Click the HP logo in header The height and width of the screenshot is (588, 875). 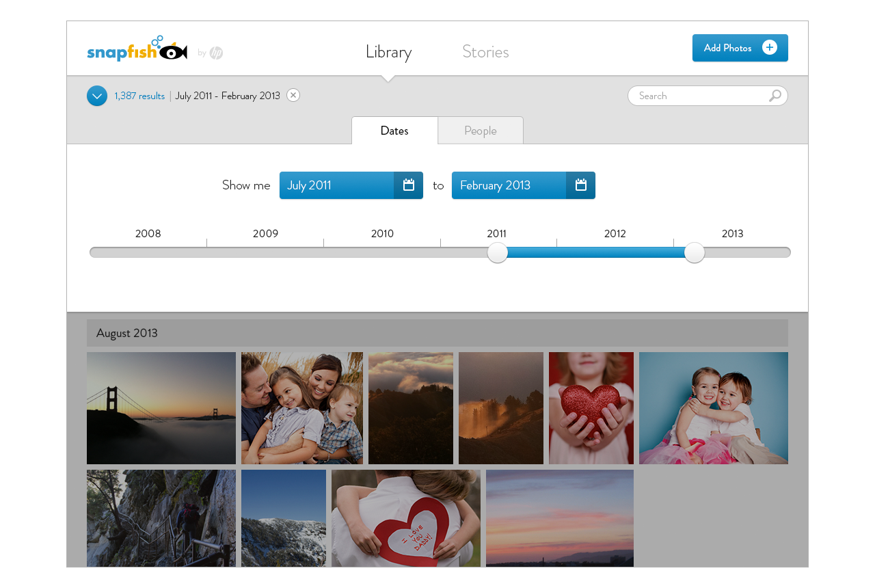coord(216,53)
